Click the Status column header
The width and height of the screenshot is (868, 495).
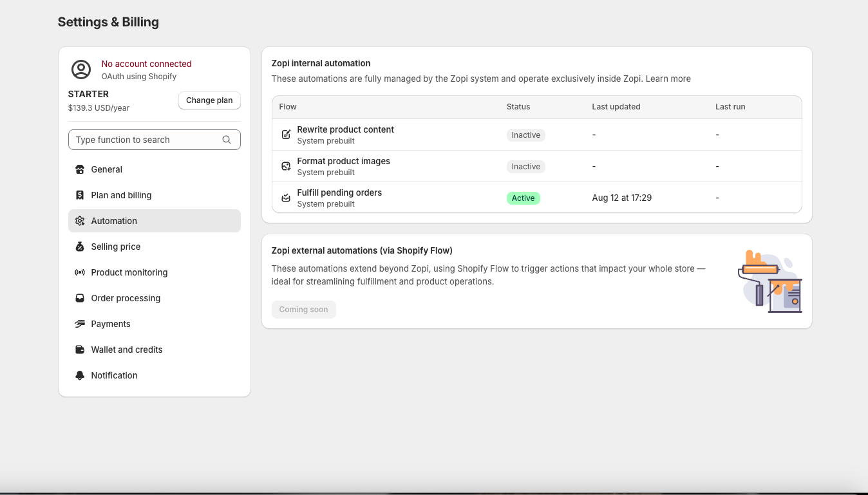(518, 107)
